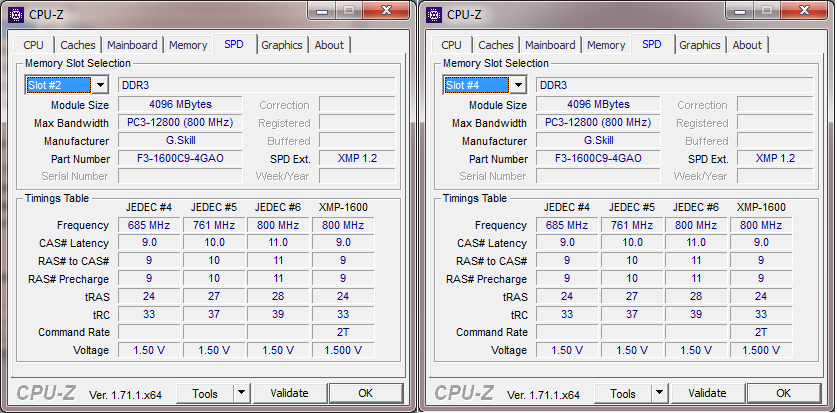Image resolution: width=837 pixels, height=413 pixels.
Task: Close the left CPU-Z window
Action: [386, 11]
